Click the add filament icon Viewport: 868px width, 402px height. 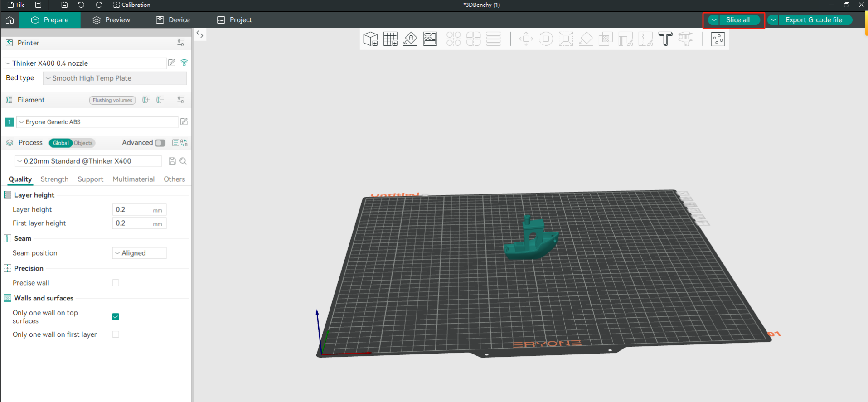point(146,100)
